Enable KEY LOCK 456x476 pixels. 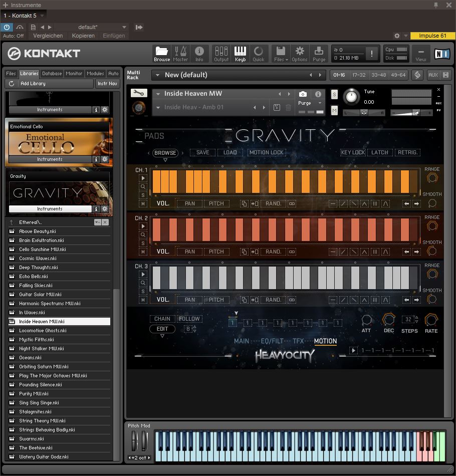tap(353, 152)
